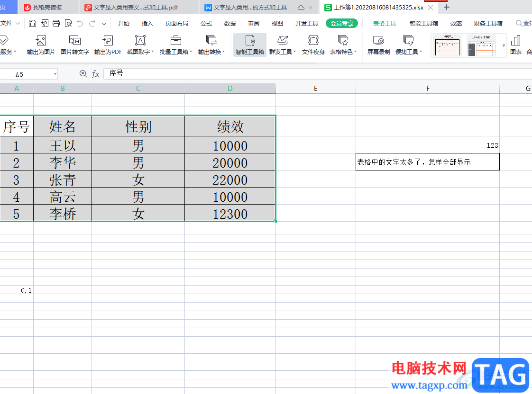Screen dimensions: 532x394
Task: Open the 插入 ribbon tab
Action: tap(147, 23)
